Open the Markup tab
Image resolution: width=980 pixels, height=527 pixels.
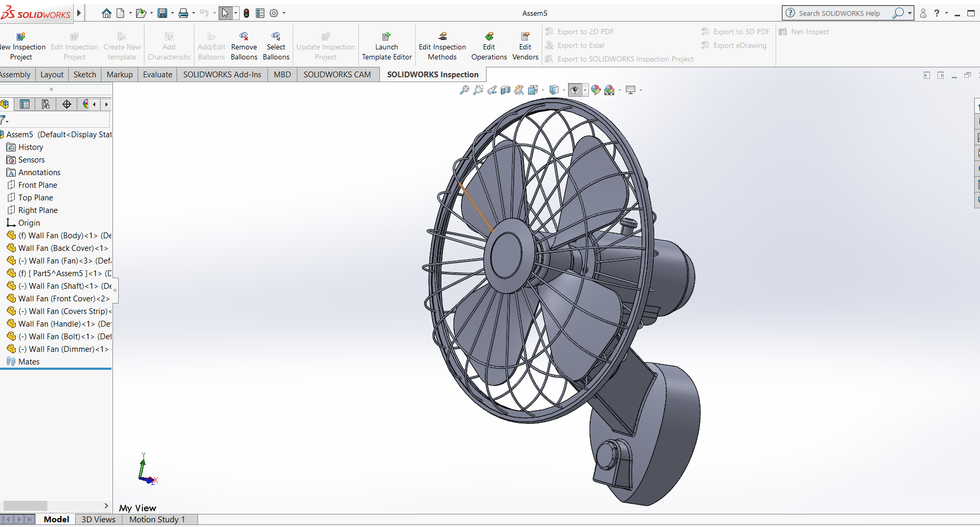119,75
